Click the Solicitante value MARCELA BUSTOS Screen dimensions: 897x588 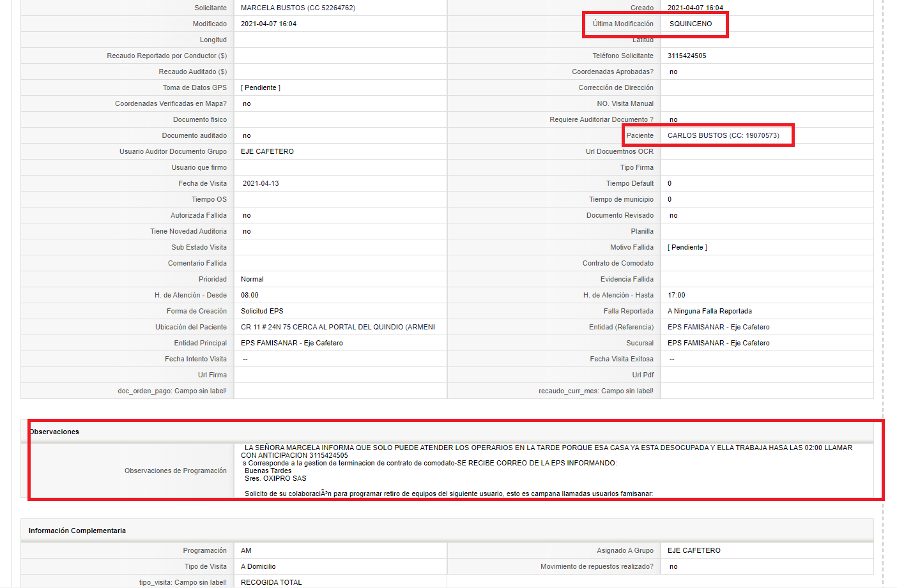[298, 8]
